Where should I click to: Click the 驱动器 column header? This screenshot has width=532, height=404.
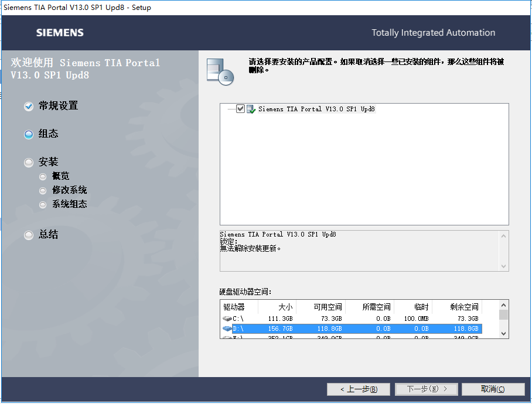(x=239, y=307)
